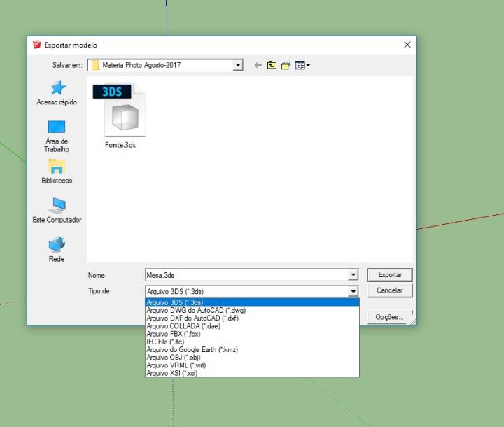Choose Arquivo DWG do AutoCAD format
This screenshot has height=427, width=504.
[x=196, y=310]
